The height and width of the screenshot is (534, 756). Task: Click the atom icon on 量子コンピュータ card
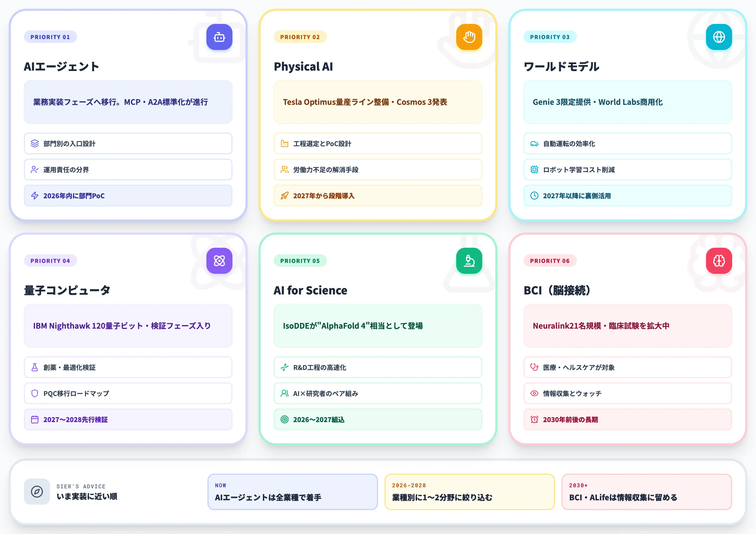click(x=219, y=260)
